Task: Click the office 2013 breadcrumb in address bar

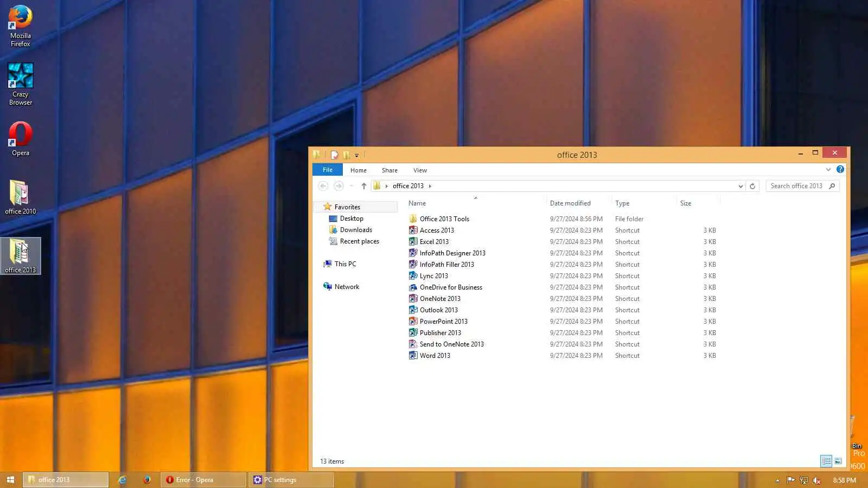Action: [408, 186]
